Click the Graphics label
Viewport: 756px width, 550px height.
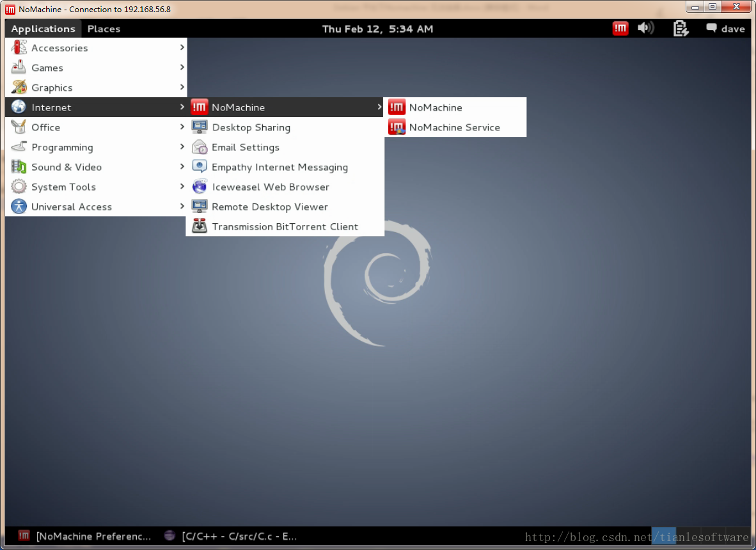point(52,88)
